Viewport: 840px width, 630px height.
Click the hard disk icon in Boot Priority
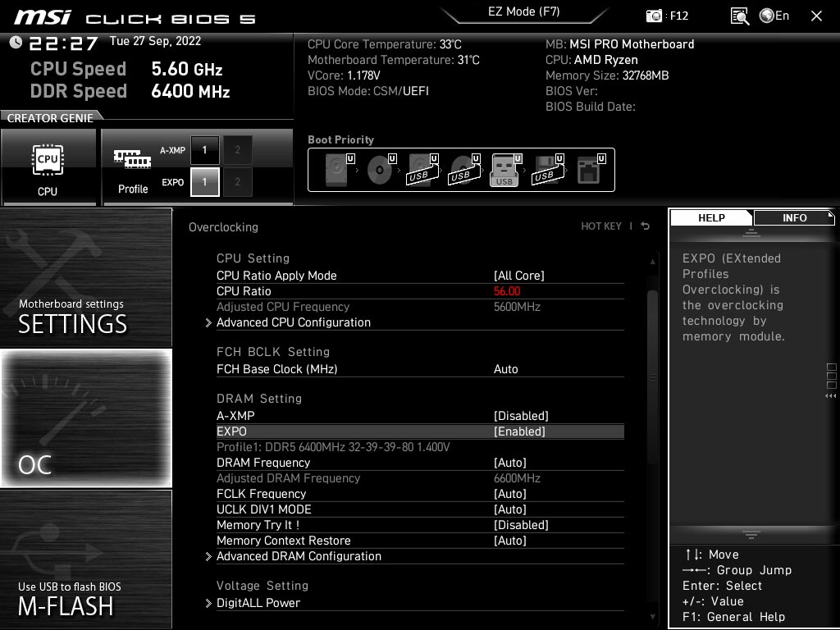[x=336, y=168]
